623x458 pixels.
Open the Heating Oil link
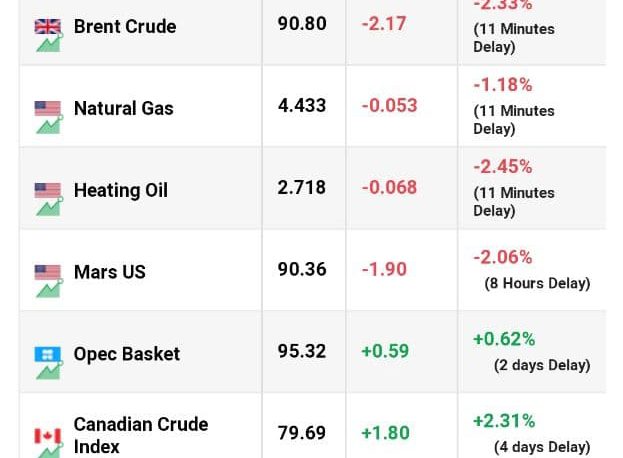tap(121, 190)
